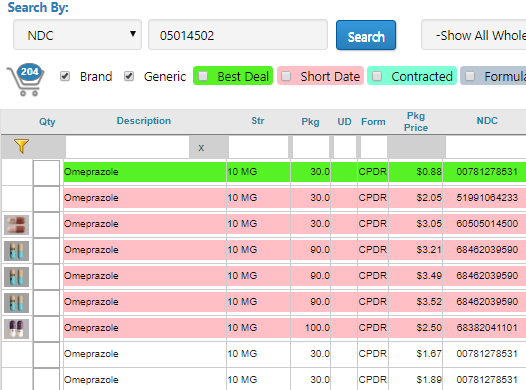Open the Show All Wholesalers dropdown

(474, 35)
